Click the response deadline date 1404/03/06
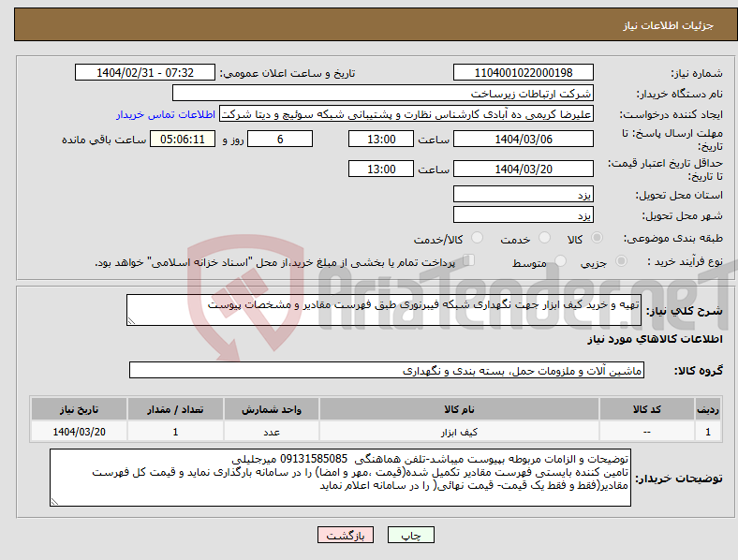 [523, 140]
